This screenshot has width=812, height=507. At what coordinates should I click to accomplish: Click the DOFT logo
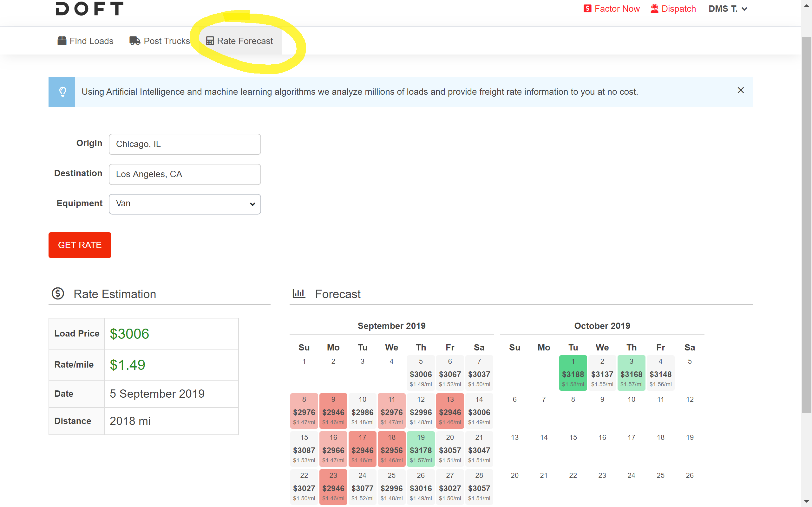pos(89,8)
